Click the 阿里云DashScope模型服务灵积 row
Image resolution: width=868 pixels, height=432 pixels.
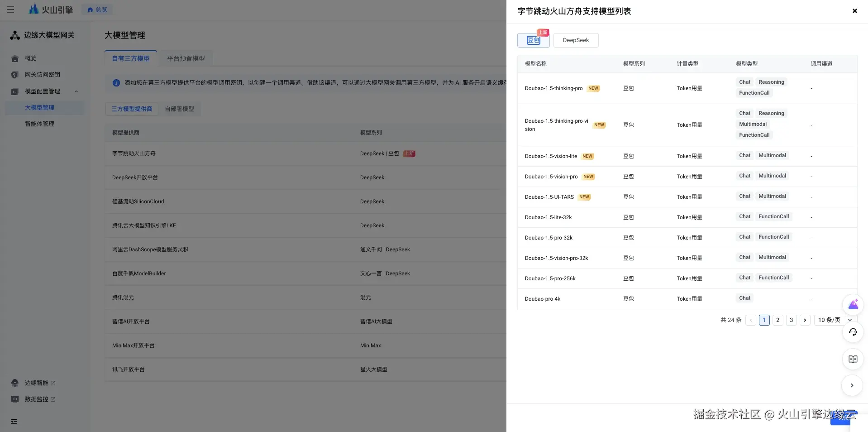tap(305, 250)
